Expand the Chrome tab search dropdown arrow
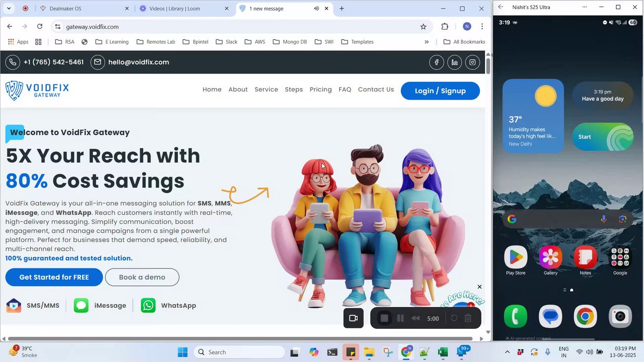The image size is (644, 362). (9, 9)
